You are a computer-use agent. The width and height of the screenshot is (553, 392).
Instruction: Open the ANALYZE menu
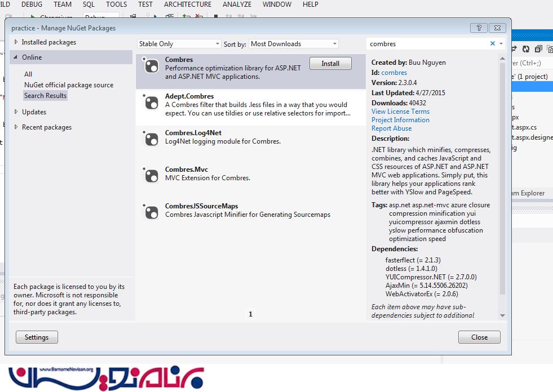(237, 5)
